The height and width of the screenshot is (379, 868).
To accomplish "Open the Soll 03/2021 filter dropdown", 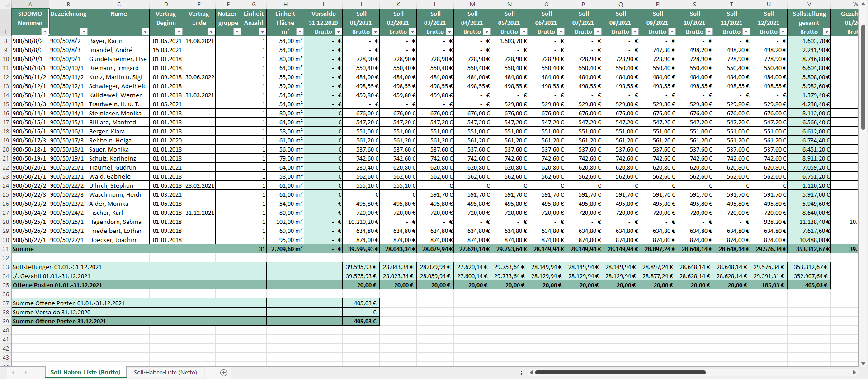I will (449, 32).
